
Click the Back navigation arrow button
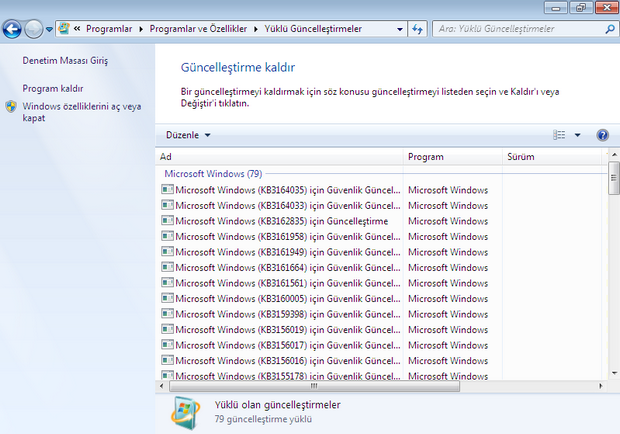pyautogui.click(x=13, y=30)
